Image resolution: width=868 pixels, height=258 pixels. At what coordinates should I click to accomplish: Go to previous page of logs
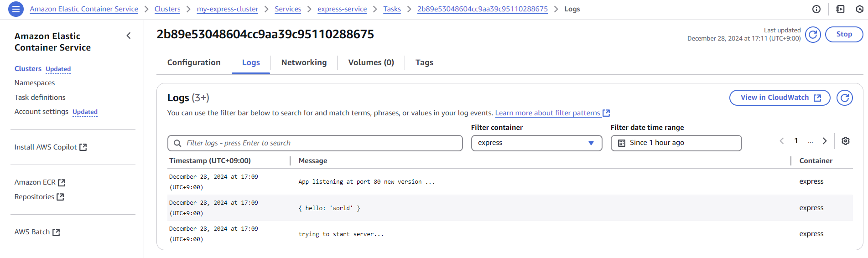(x=782, y=141)
